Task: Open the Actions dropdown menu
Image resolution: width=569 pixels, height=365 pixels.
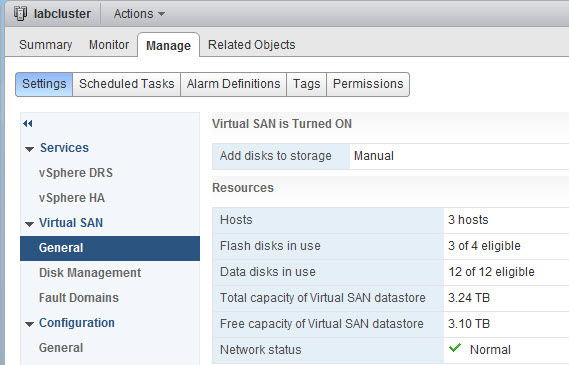Action: coord(139,14)
